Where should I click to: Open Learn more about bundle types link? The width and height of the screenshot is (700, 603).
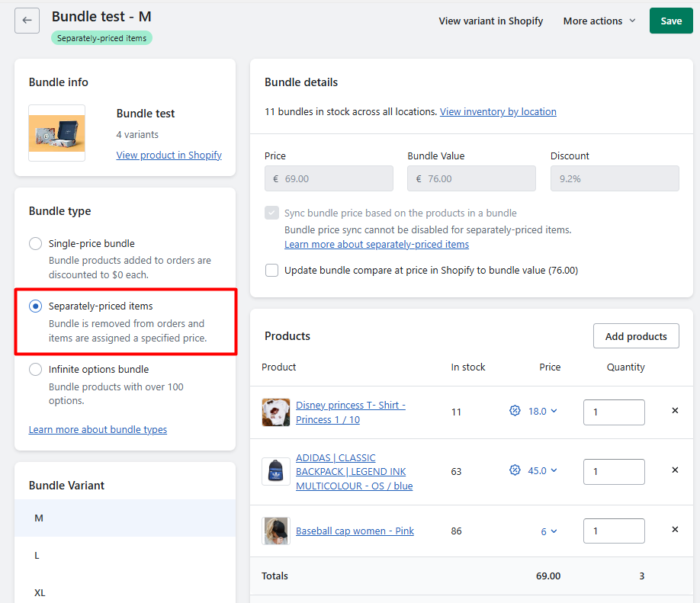(x=98, y=429)
